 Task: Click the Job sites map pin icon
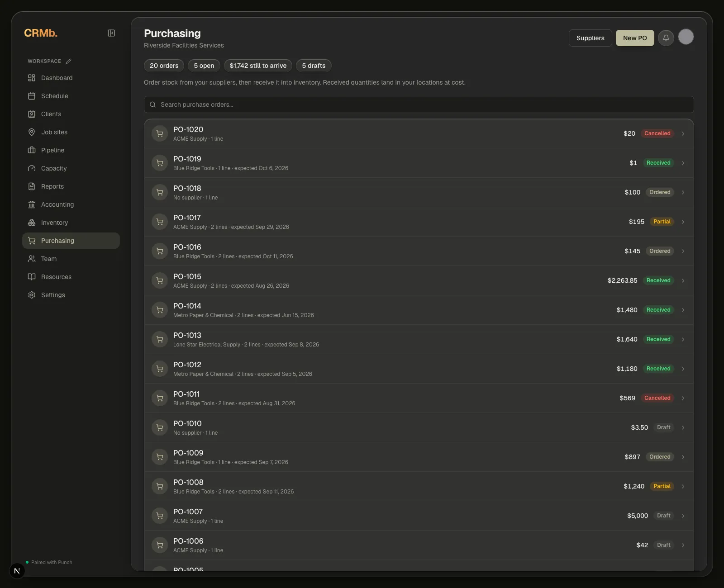[32, 132]
